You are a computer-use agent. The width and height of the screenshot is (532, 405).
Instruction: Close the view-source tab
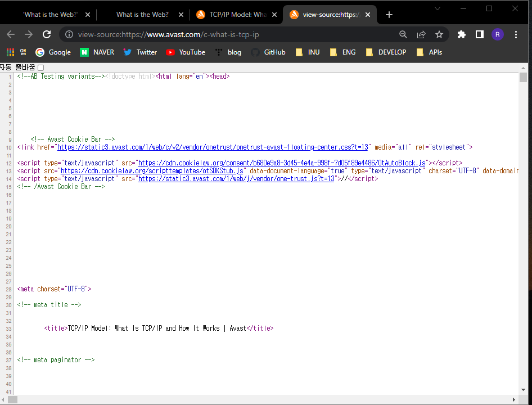coord(368,15)
